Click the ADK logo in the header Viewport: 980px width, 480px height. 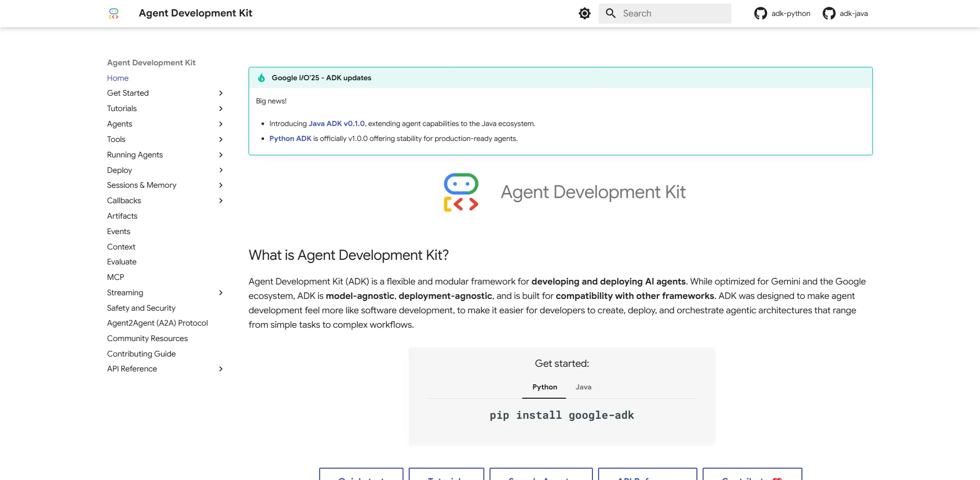[114, 13]
